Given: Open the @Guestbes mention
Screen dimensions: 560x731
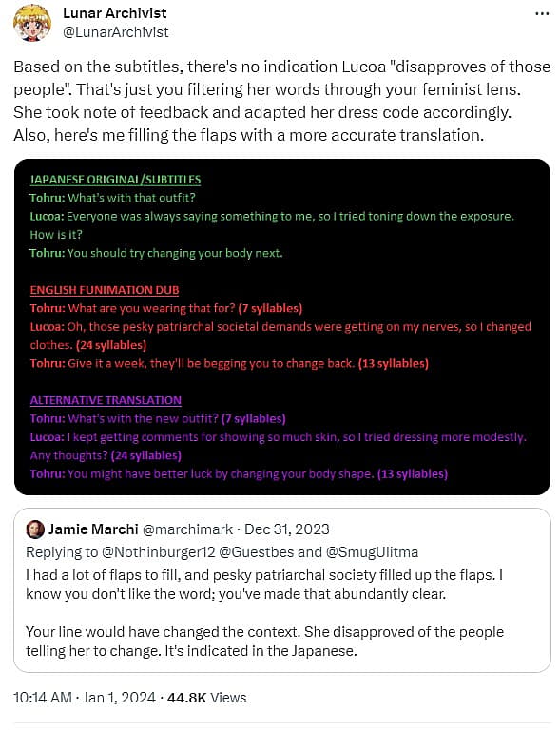Looking at the screenshot, I should (257, 552).
